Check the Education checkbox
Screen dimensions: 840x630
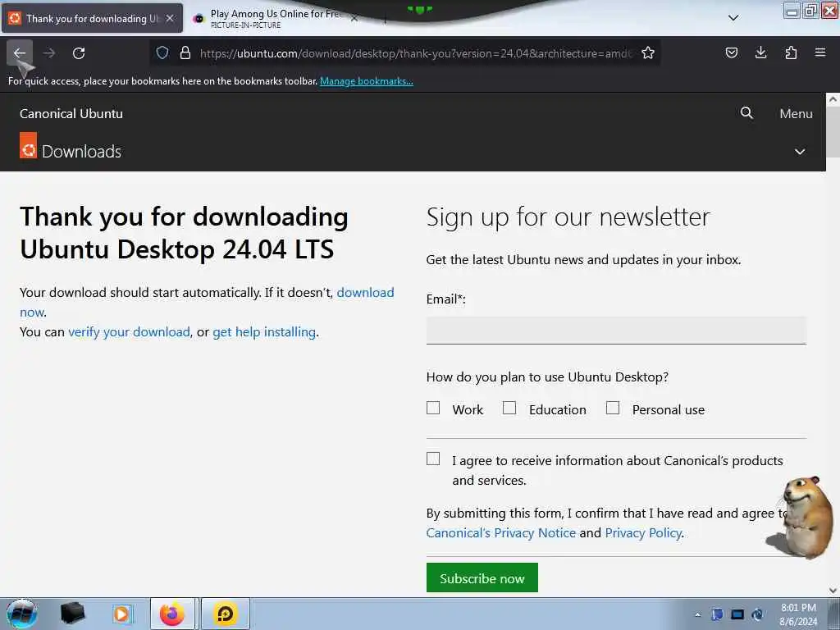coord(509,409)
